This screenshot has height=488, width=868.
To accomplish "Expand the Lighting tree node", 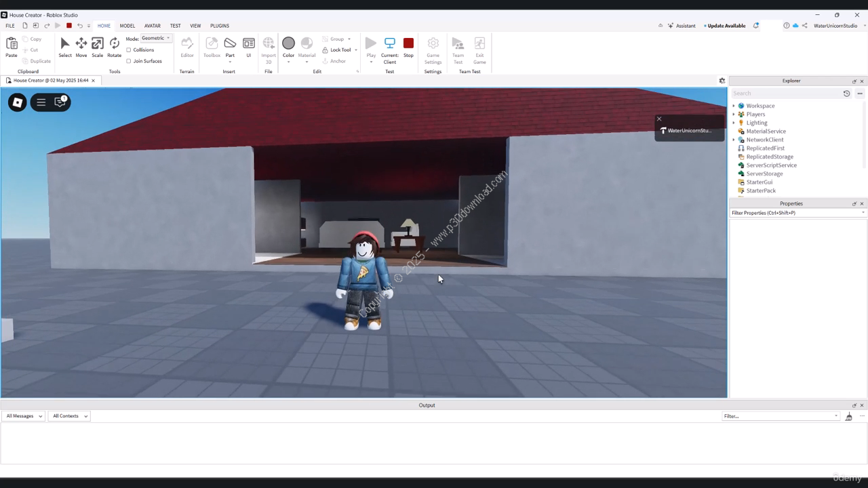I will tap(734, 123).
